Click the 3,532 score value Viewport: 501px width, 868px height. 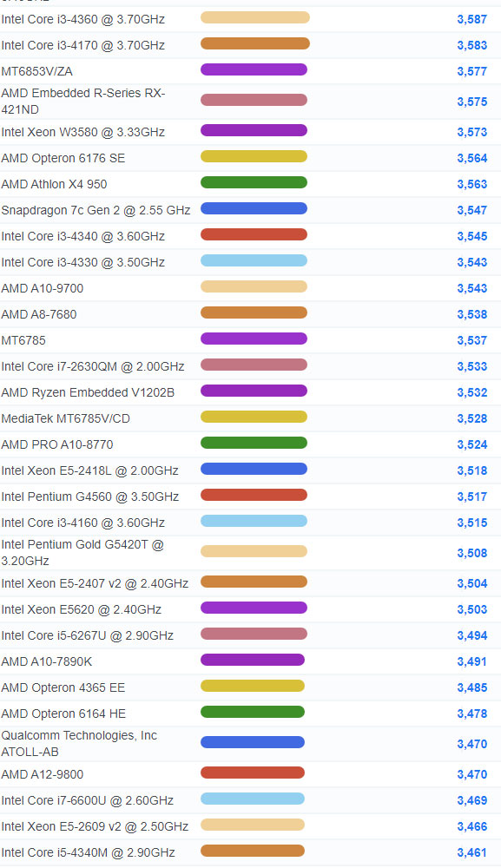pos(472,392)
